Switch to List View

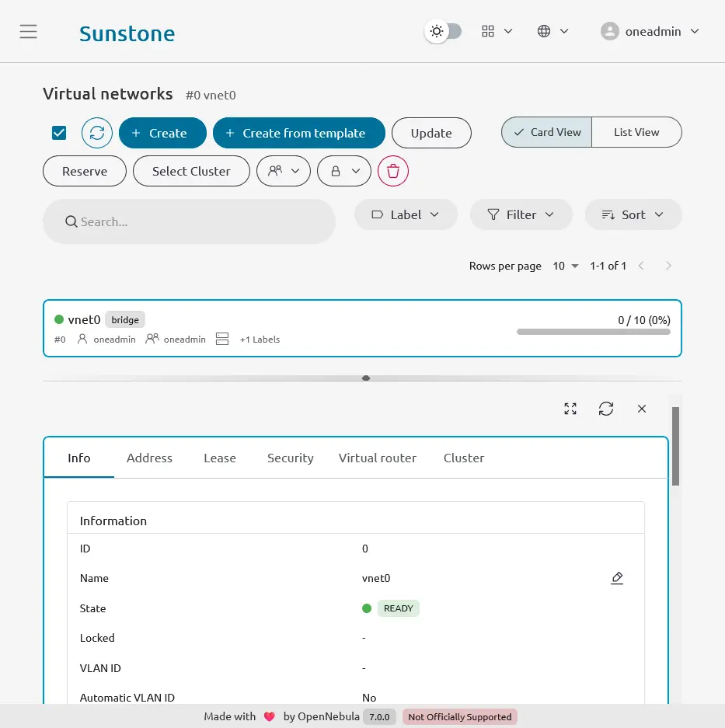tap(636, 132)
